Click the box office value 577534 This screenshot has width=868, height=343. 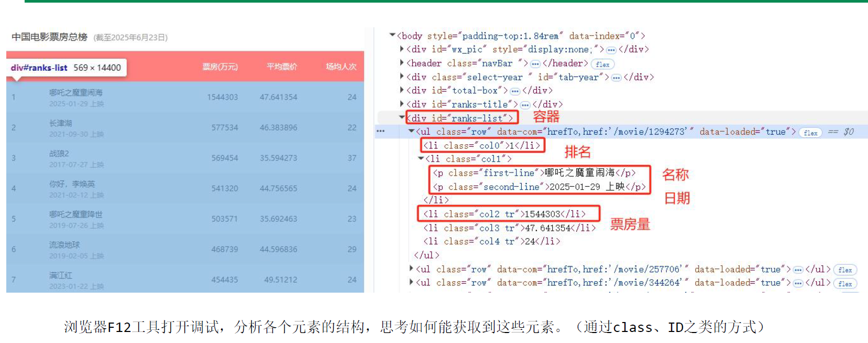coord(225,127)
